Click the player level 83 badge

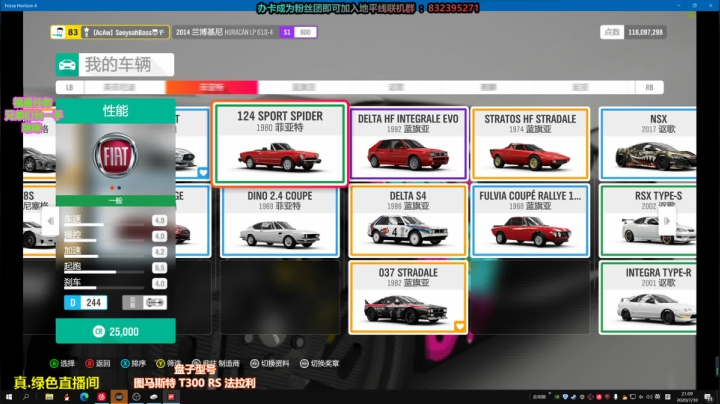[65, 32]
